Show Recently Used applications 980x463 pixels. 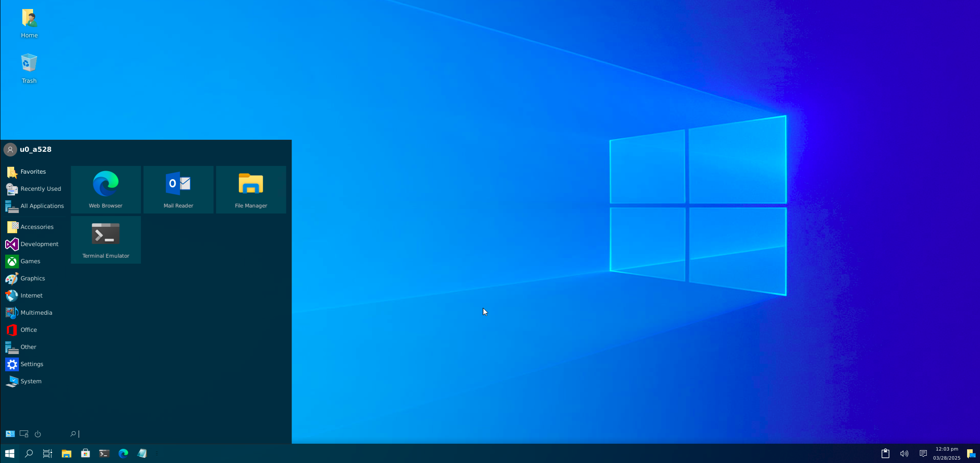pyautogui.click(x=34, y=189)
